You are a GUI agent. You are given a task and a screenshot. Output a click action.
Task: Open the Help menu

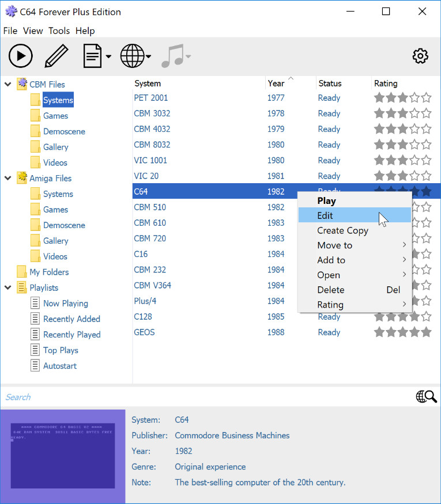coord(85,31)
